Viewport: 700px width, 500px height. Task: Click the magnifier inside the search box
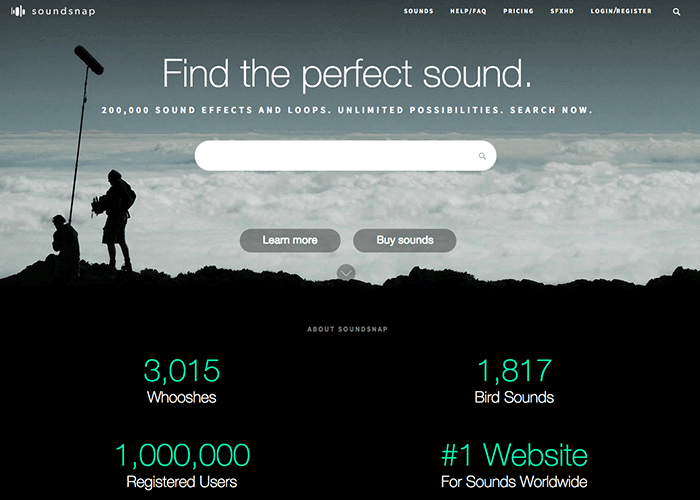click(482, 156)
